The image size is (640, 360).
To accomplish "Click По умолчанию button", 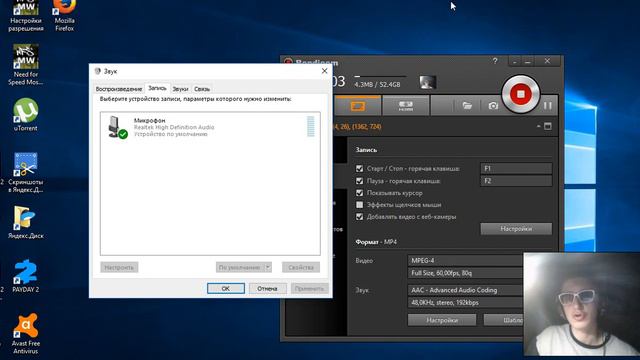I will point(240,267).
